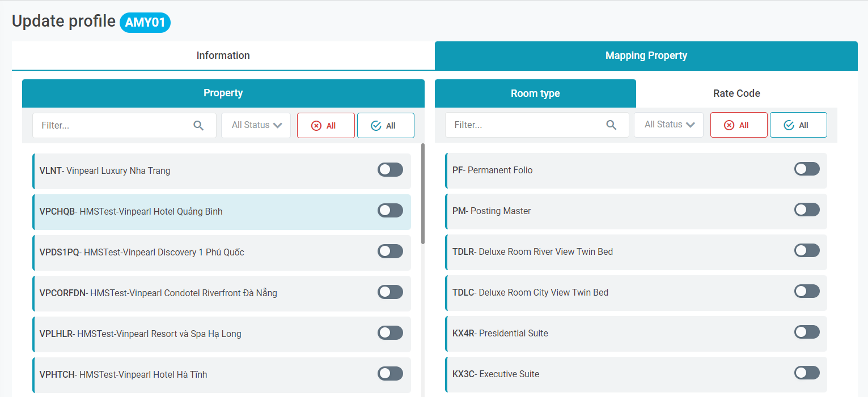Switch to the Information tab
Viewport: 868px width, 397px height.
(x=223, y=56)
